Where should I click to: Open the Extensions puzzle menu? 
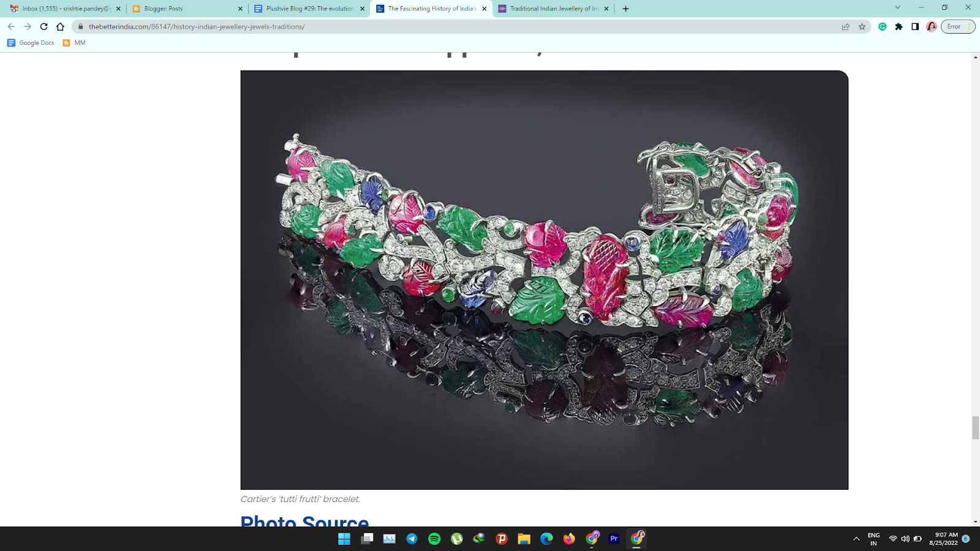899,26
